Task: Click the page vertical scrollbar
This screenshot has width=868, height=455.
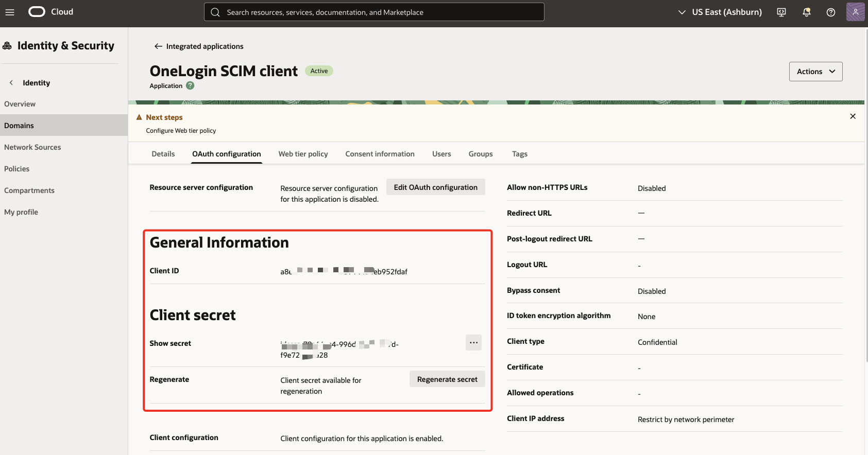Action: [866, 196]
